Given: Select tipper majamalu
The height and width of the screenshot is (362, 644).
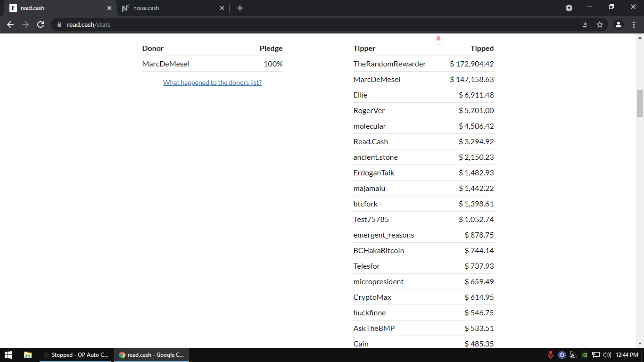Looking at the screenshot, I should (x=369, y=189).
